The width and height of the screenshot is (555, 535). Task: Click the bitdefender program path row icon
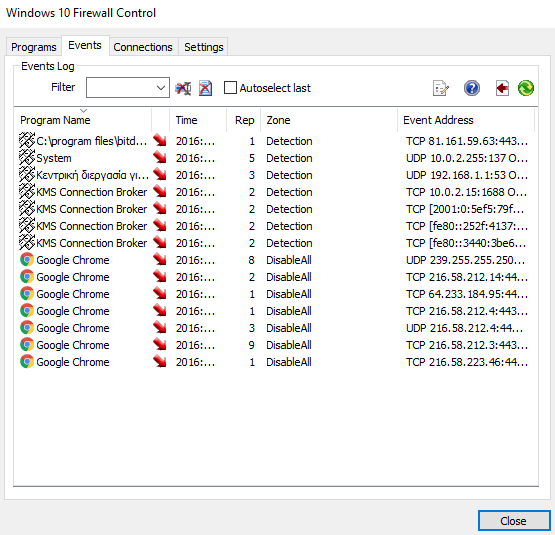(27, 141)
